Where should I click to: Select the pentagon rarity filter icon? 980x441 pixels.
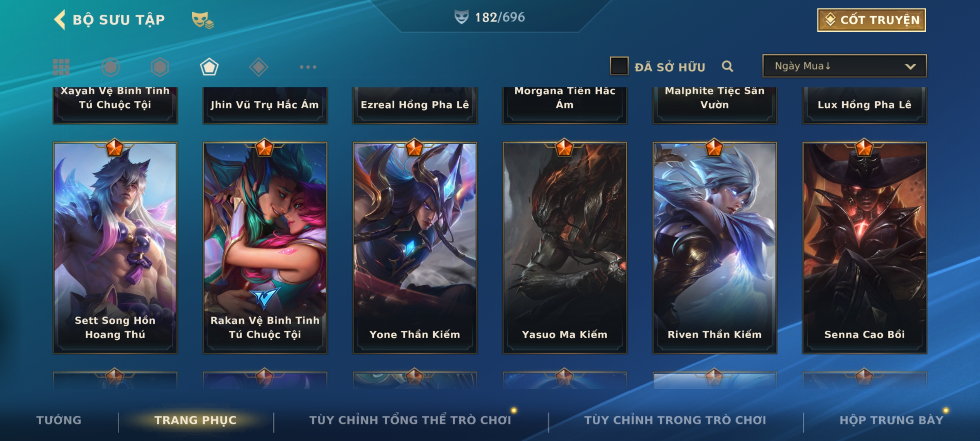point(209,67)
